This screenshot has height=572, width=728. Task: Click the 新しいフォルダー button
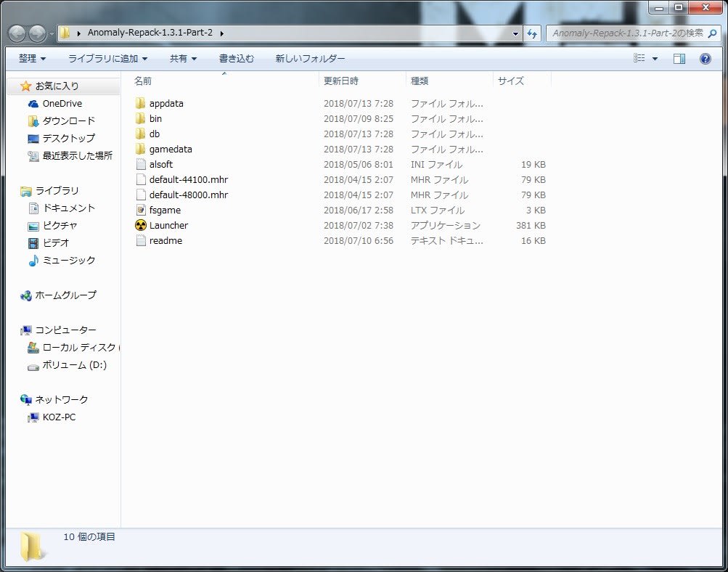tap(310, 59)
